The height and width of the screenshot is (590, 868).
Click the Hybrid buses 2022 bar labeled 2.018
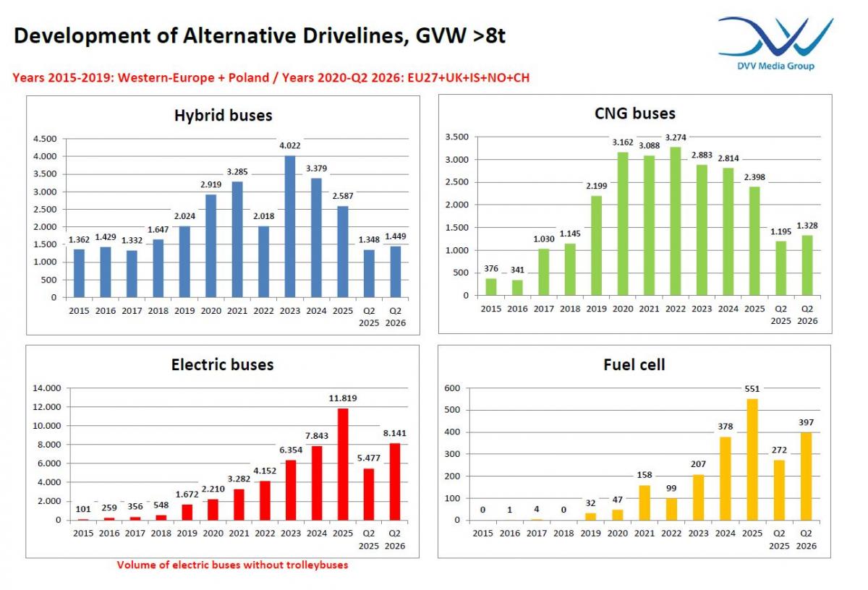[263, 262]
